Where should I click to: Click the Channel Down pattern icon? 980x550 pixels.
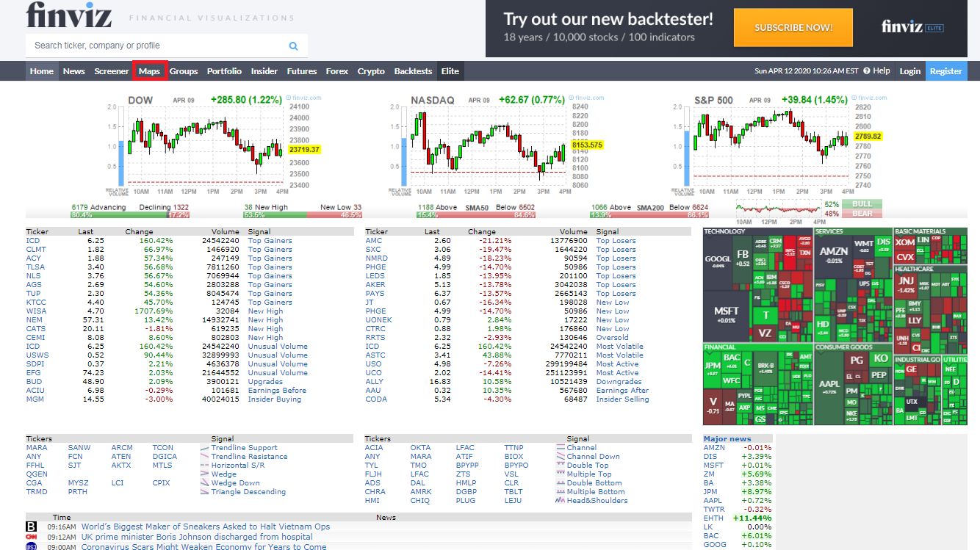coord(561,457)
